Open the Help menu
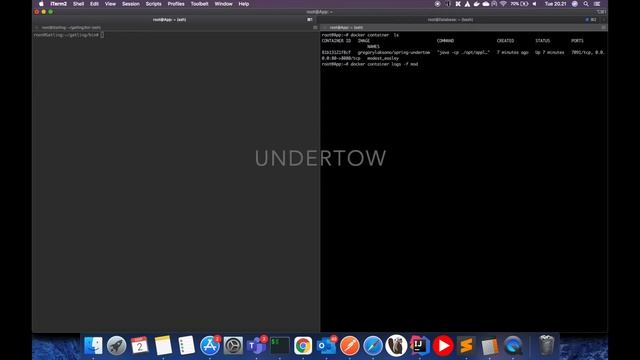The image size is (640, 360). point(244,4)
